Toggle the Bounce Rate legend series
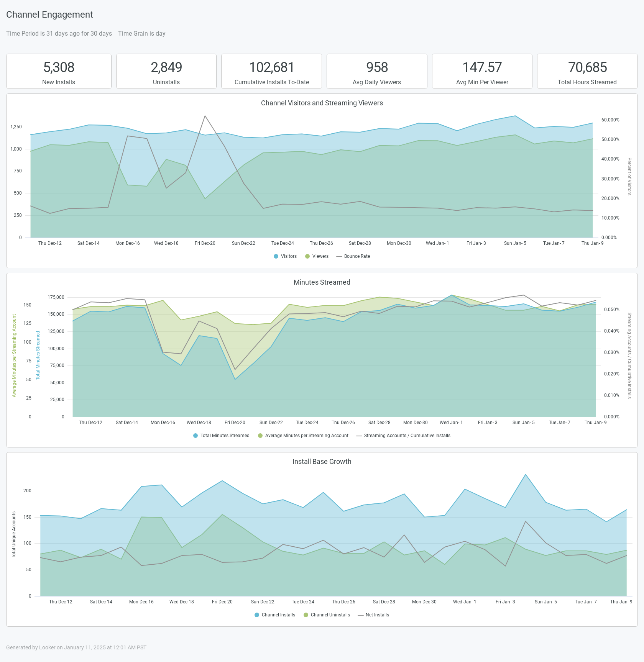Viewport: 644px width, 662px height. coord(353,256)
